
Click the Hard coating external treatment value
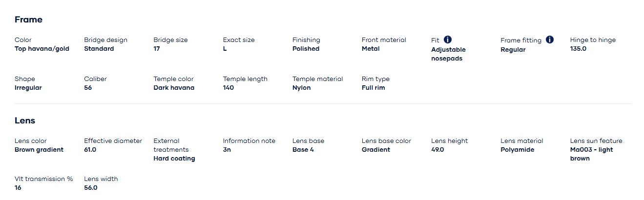click(174, 159)
